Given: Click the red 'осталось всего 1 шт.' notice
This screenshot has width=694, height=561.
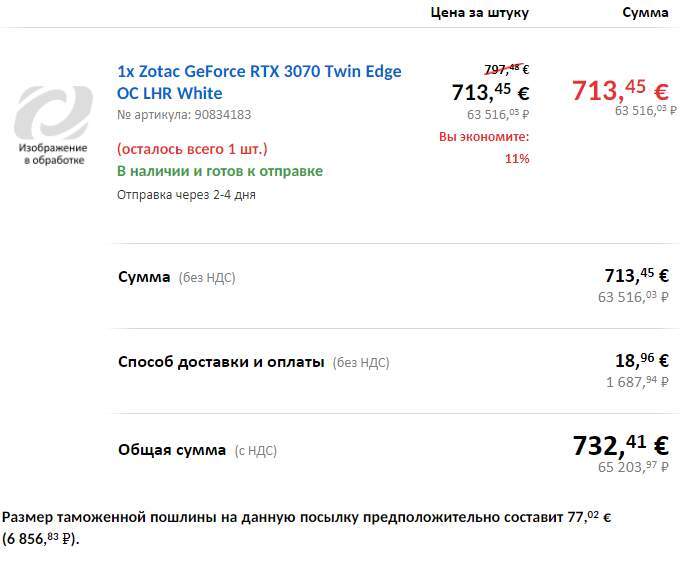Looking at the screenshot, I should pos(192,149).
